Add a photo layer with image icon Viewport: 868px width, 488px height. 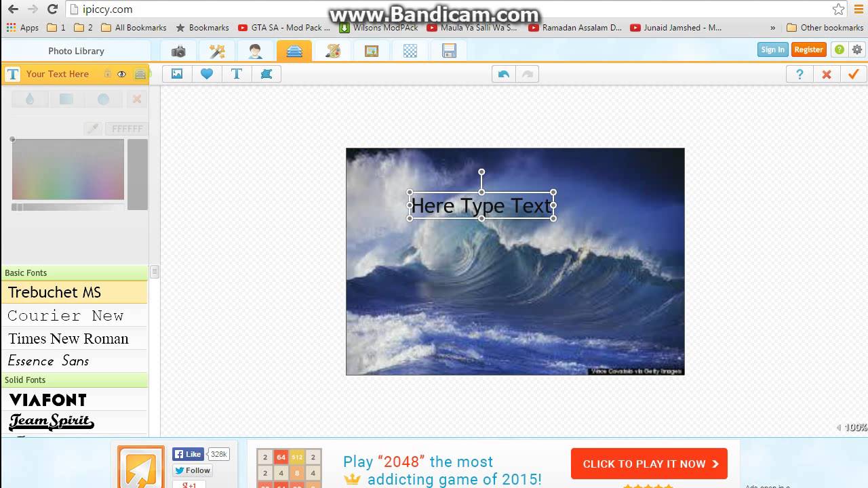pyautogui.click(x=177, y=74)
